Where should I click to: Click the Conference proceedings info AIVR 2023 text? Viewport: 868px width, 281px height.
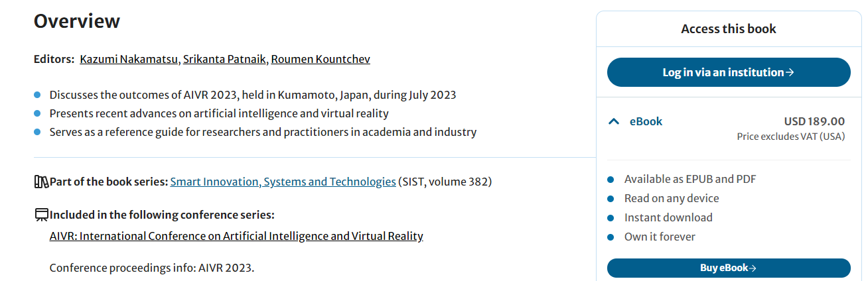click(152, 268)
